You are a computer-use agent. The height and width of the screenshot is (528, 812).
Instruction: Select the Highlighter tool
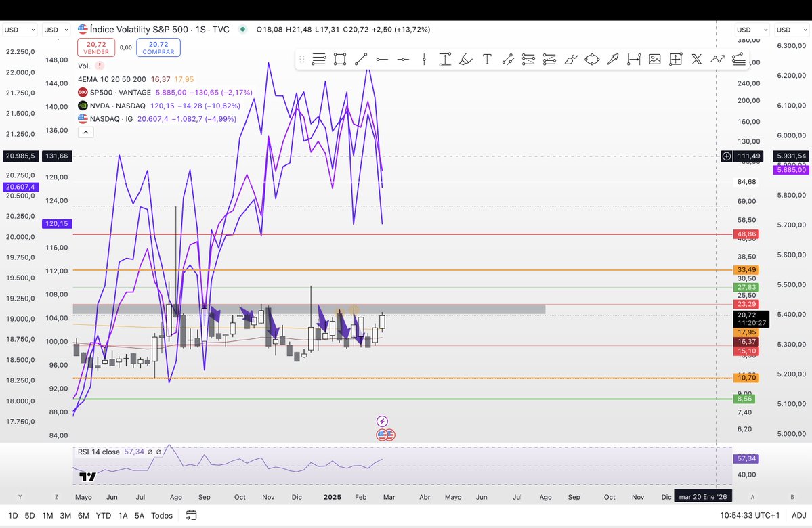click(465, 60)
